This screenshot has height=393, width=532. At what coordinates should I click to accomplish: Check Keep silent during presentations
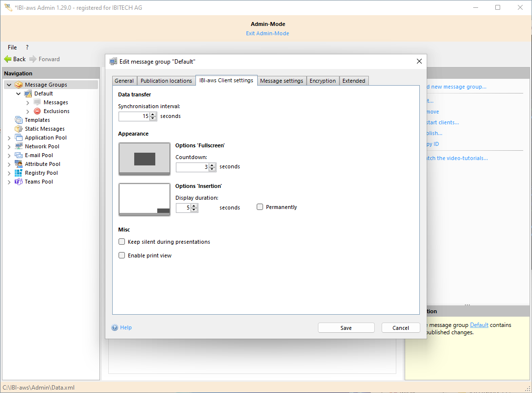122,242
